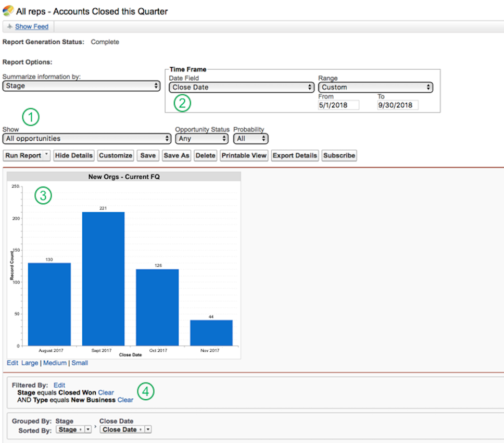Open the Date Field Close Date dropdown
The height and width of the screenshot is (443, 504).
pyautogui.click(x=242, y=87)
